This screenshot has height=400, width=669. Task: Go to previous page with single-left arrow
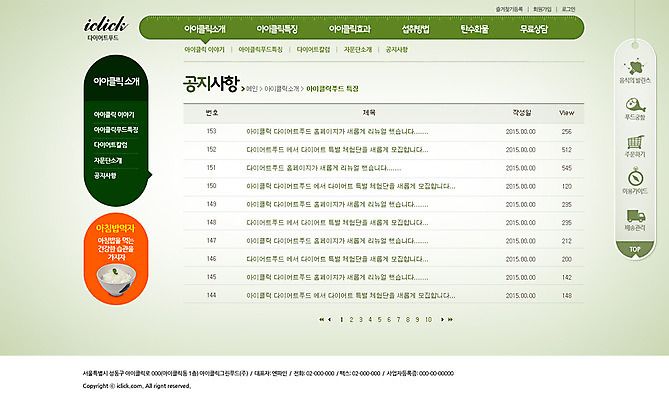(x=329, y=319)
